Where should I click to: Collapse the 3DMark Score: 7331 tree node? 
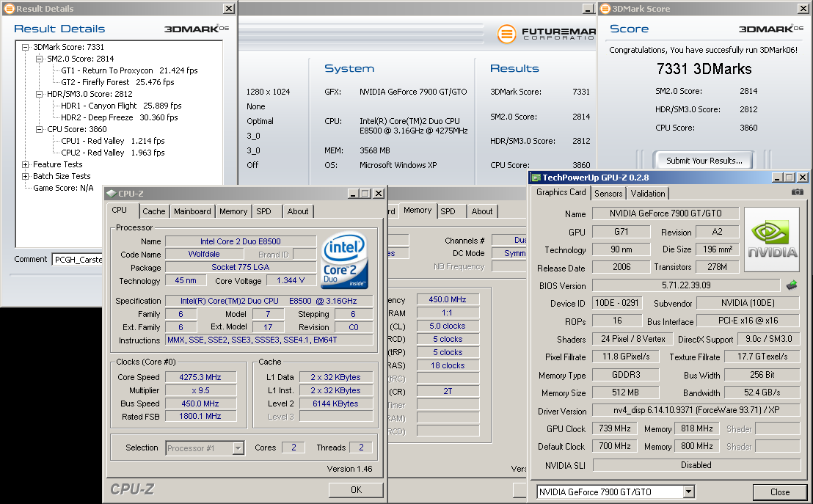(x=25, y=47)
